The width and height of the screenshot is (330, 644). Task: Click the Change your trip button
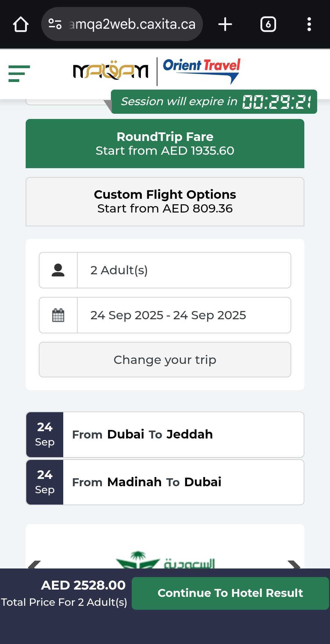coord(165,360)
